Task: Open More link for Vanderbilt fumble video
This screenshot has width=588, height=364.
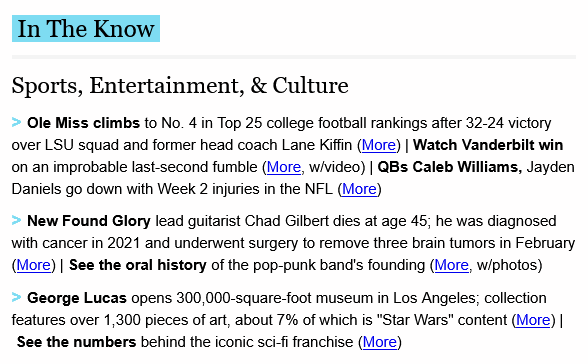Action: [284, 167]
